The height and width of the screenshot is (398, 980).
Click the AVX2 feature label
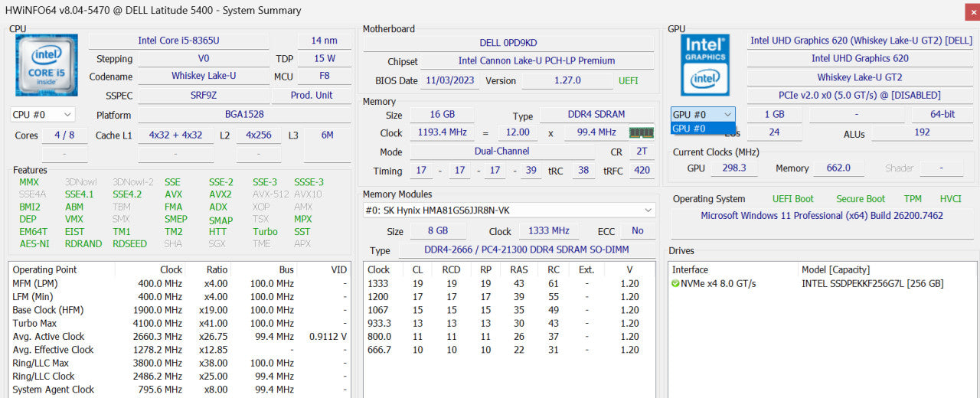pos(220,194)
